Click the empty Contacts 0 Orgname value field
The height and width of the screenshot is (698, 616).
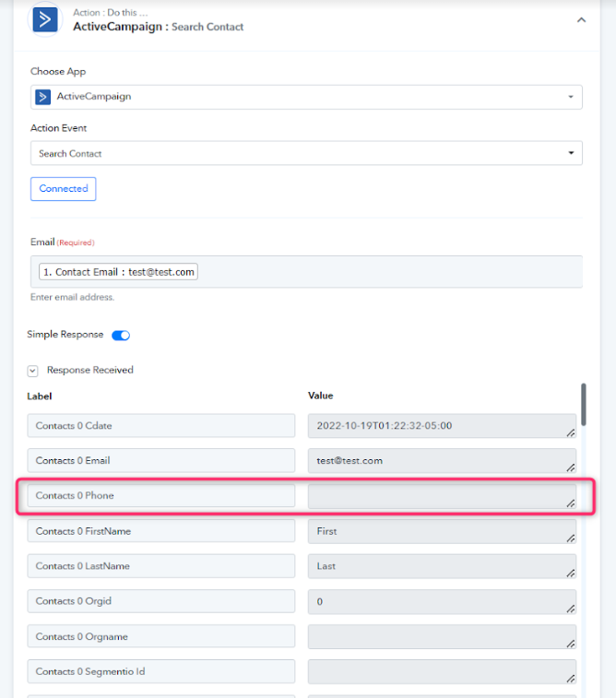442,636
